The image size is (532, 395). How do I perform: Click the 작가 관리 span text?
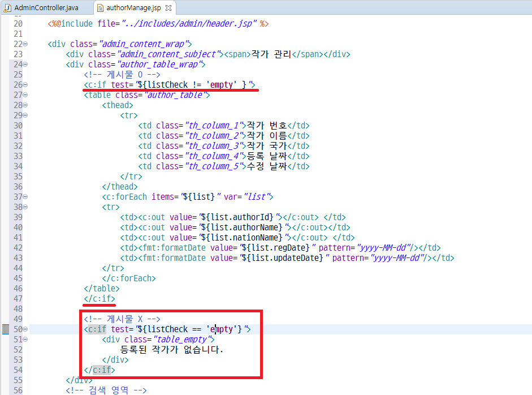(271, 54)
